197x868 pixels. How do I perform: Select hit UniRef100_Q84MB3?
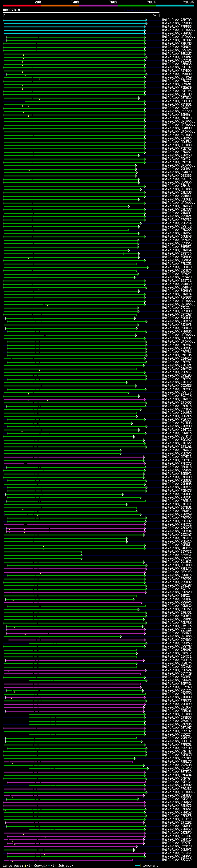(177, 128)
